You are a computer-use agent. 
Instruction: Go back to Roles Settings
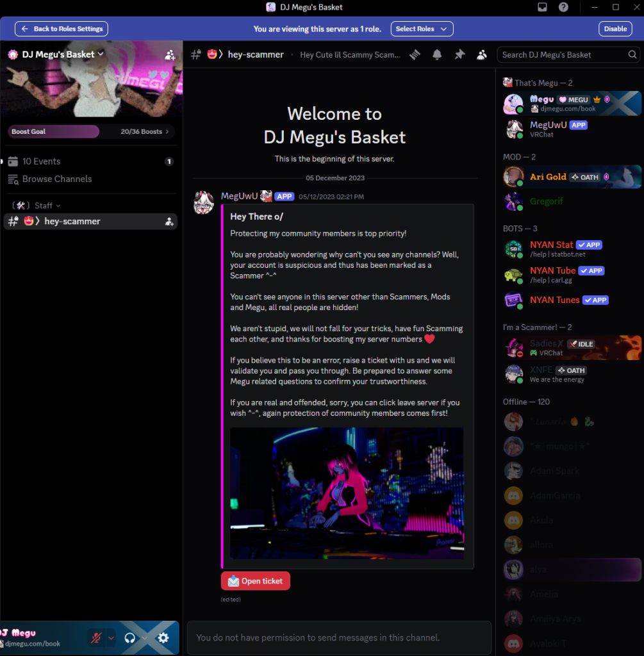62,29
